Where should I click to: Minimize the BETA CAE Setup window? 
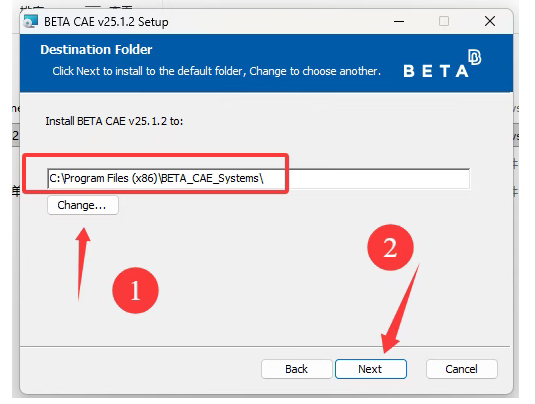[x=399, y=21]
